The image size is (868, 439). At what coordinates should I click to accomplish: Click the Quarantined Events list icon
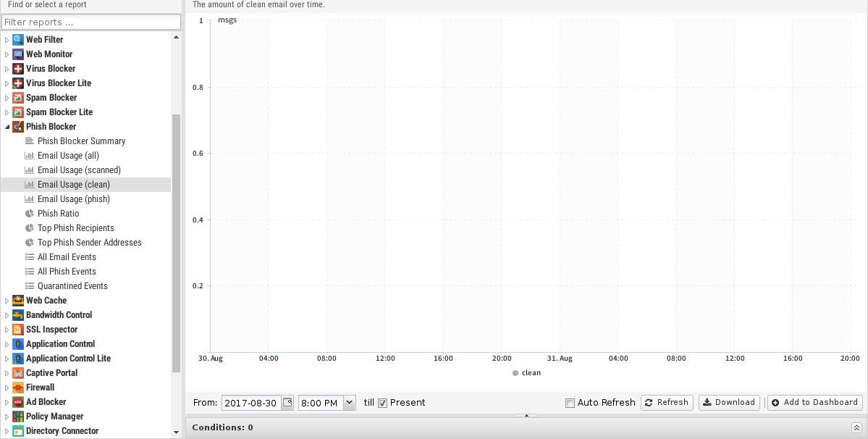[x=30, y=286]
